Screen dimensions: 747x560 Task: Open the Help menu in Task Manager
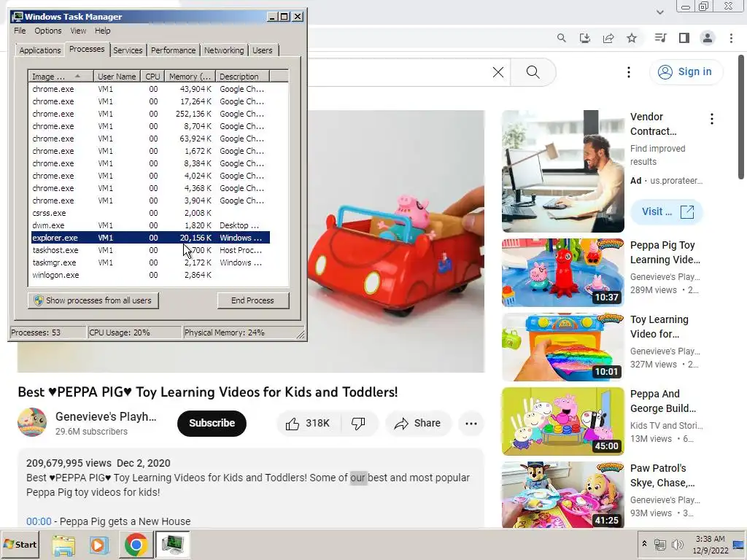(x=102, y=31)
